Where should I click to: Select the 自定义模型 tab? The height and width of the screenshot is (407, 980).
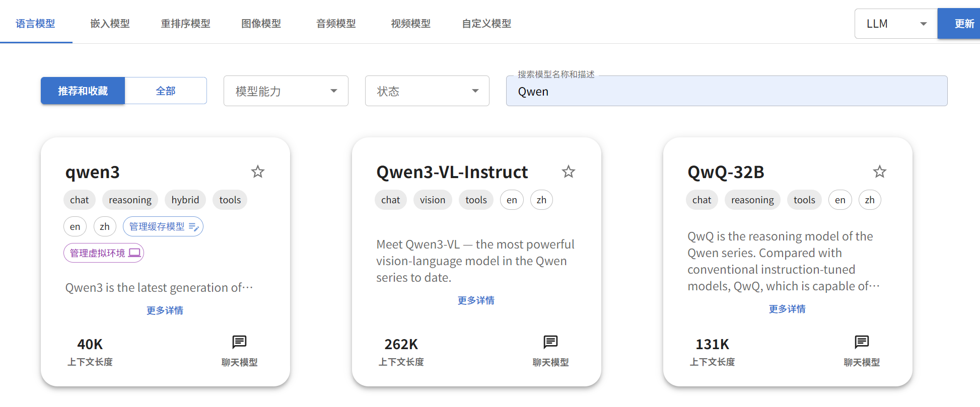pyautogui.click(x=486, y=24)
